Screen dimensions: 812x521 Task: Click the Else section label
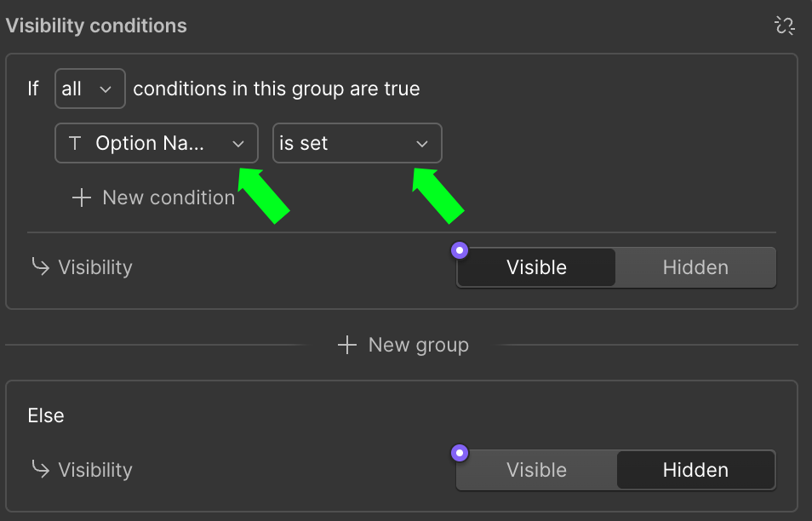pyautogui.click(x=46, y=415)
